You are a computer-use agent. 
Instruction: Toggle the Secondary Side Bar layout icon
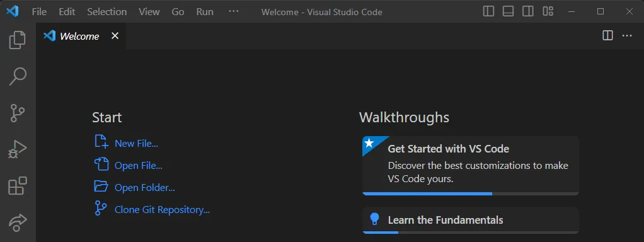[x=528, y=11]
